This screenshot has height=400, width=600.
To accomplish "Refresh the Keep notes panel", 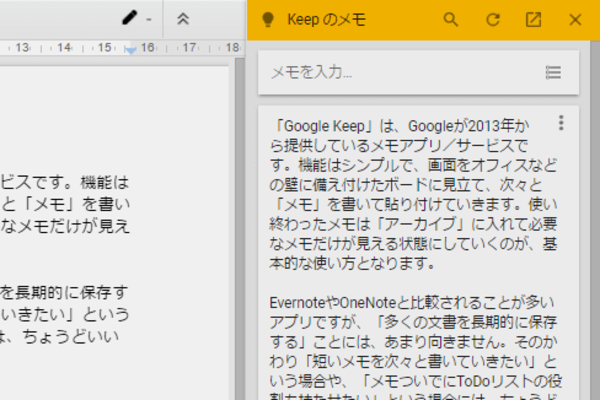I will [x=493, y=20].
